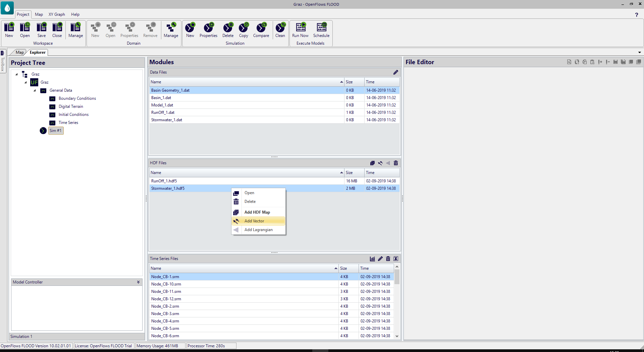Sort Data Files by Name column
The height and width of the screenshot is (352, 644).
click(247, 82)
